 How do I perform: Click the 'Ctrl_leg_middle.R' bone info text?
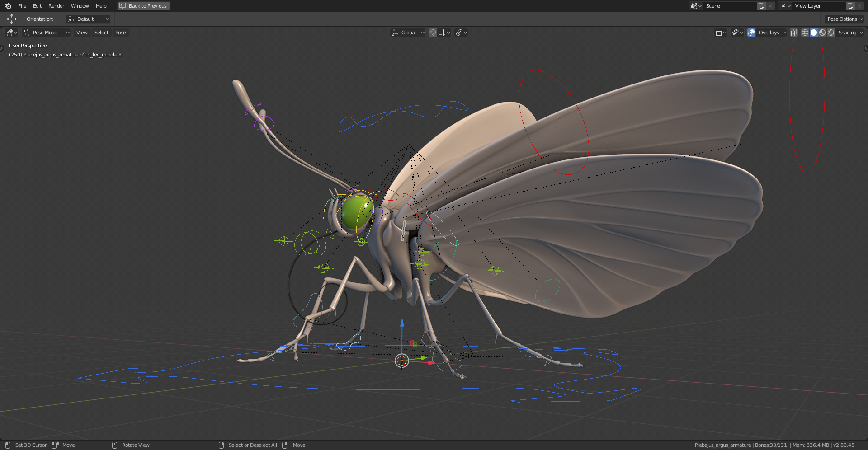tap(102, 55)
